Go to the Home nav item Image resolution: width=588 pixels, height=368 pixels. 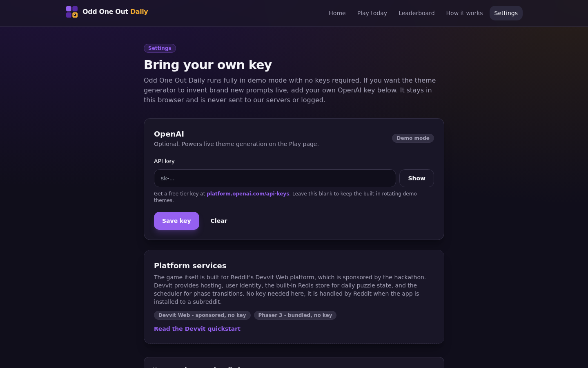[337, 13]
